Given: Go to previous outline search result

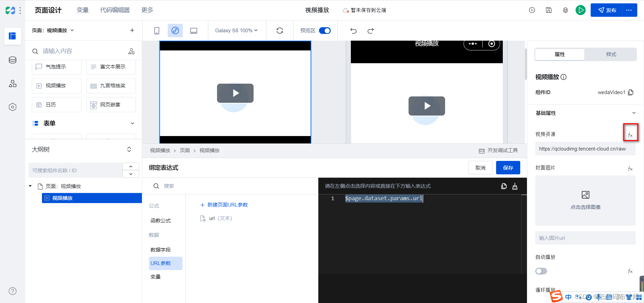Looking at the screenshot, I should point(131,167).
